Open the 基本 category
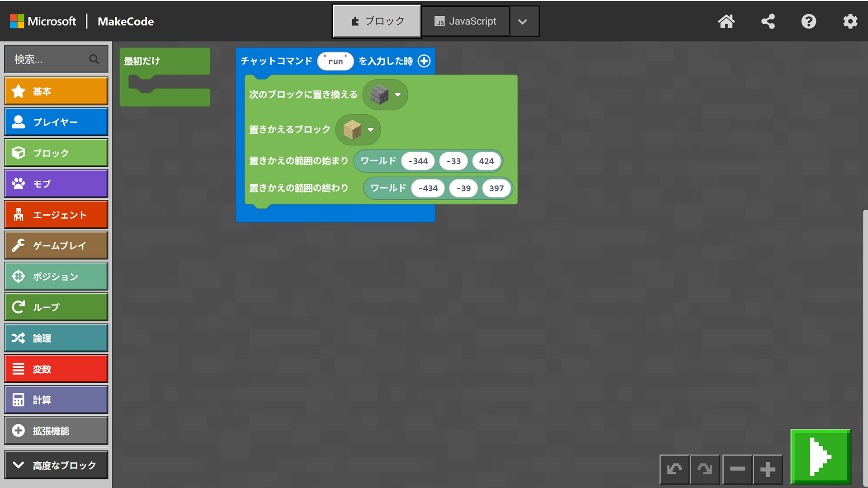The width and height of the screenshot is (868, 488). [56, 91]
